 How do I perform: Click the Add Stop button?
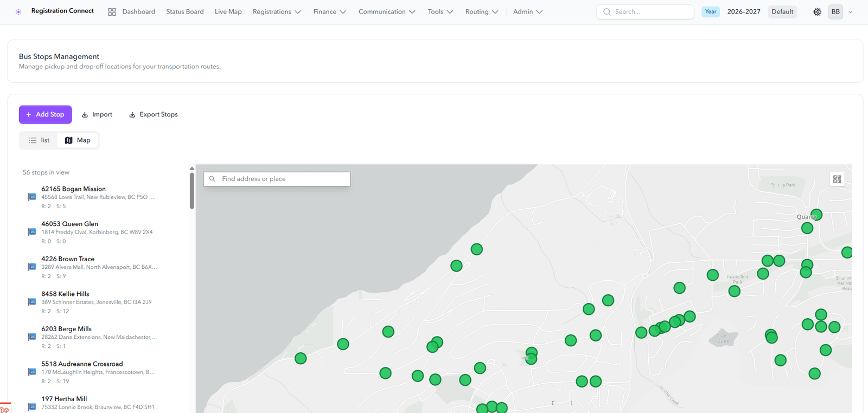pos(46,114)
